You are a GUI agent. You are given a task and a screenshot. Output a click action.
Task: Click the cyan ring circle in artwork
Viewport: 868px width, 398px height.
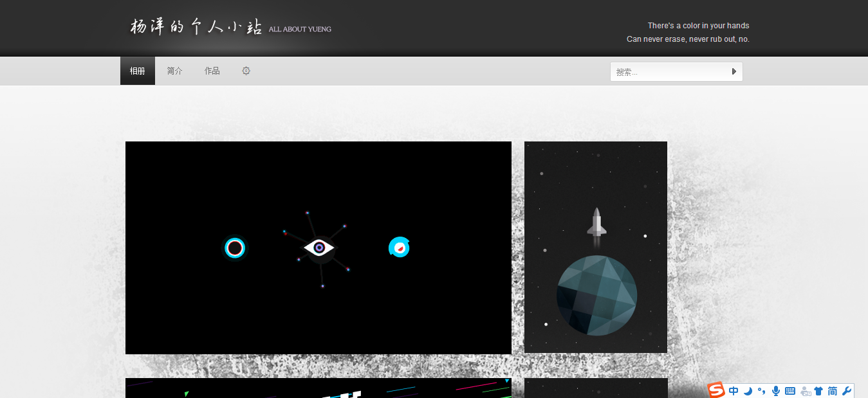coord(235,248)
